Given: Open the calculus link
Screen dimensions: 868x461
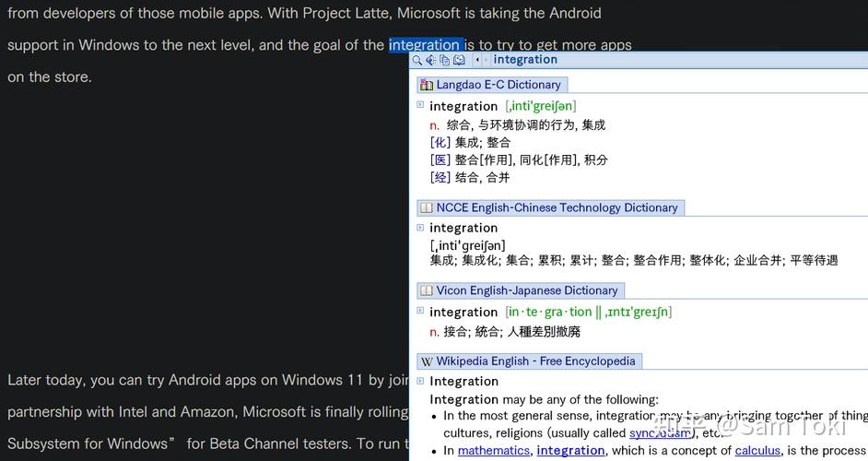Looking at the screenshot, I should coord(757,451).
